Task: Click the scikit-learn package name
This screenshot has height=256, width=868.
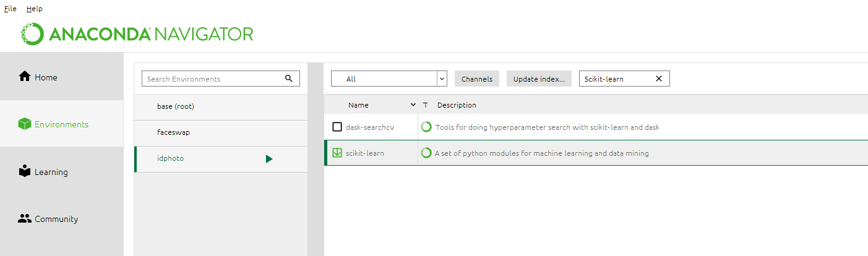Action: pos(365,153)
